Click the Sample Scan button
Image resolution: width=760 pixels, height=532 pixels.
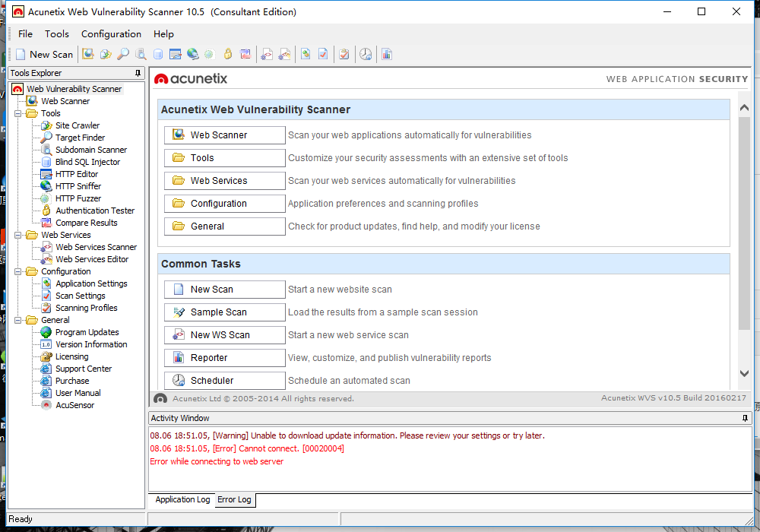[224, 312]
